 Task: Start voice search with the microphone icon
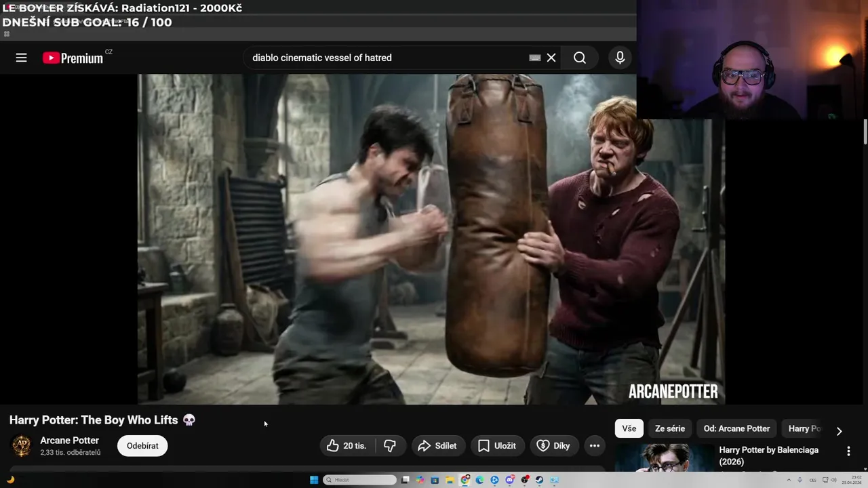(620, 58)
